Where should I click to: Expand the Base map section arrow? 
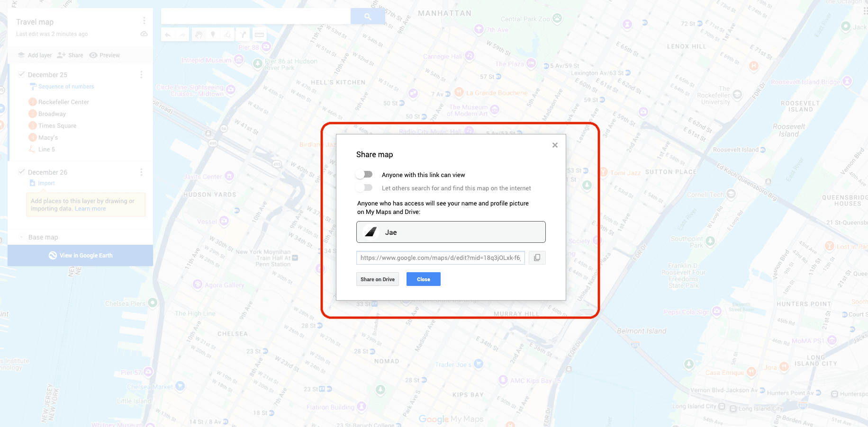[21, 237]
